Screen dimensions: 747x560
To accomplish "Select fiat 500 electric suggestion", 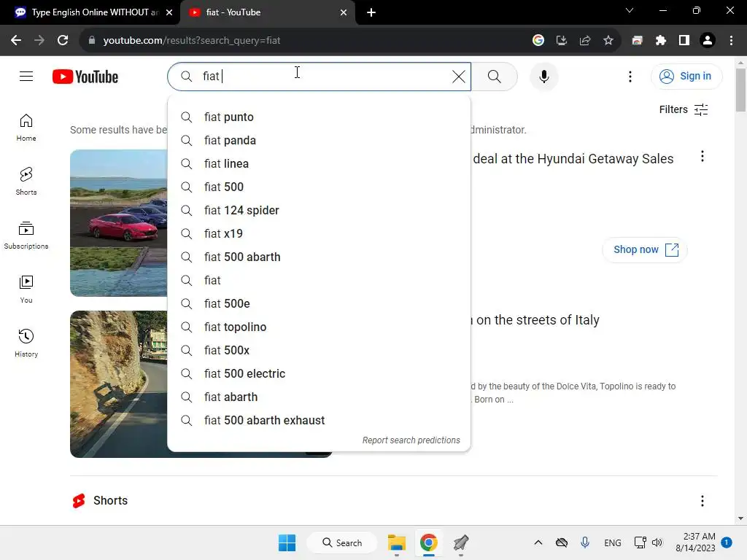I will click(319, 374).
